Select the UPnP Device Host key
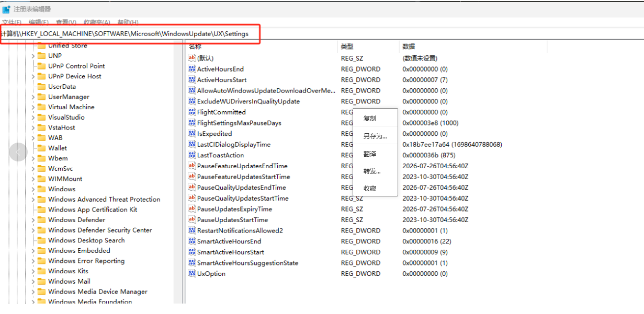 click(x=75, y=76)
